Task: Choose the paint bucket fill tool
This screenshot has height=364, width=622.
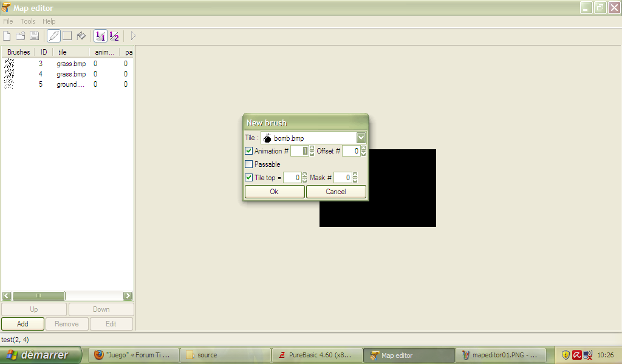Action: coord(81,36)
